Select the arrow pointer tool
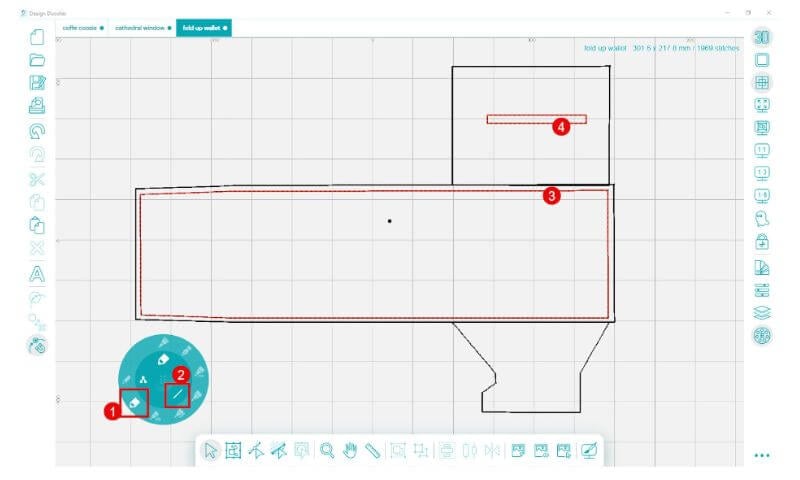This screenshot has width=800, height=480. tap(211, 450)
